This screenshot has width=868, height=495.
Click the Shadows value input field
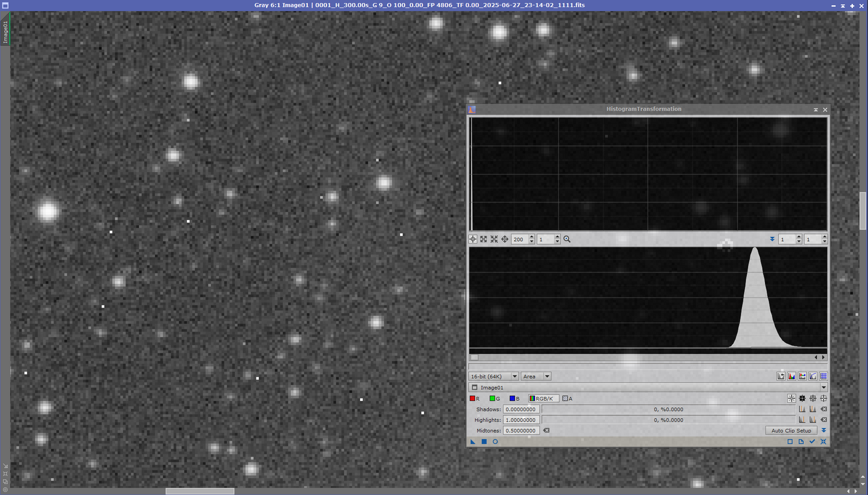pos(521,409)
